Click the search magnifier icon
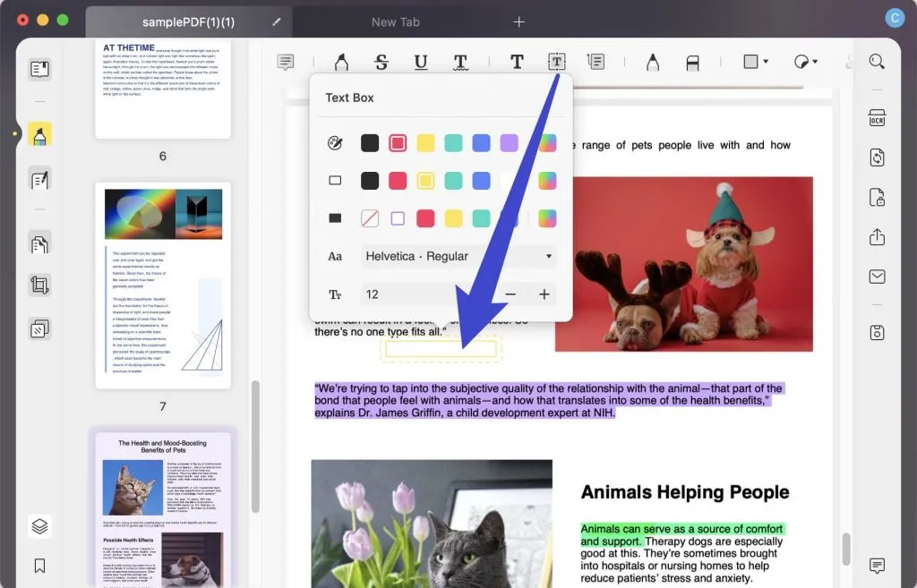The width and height of the screenshot is (917, 588). click(x=877, y=62)
